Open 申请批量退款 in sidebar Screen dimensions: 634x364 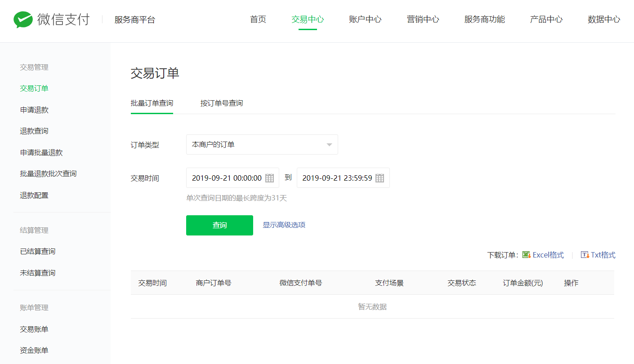point(41,152)
